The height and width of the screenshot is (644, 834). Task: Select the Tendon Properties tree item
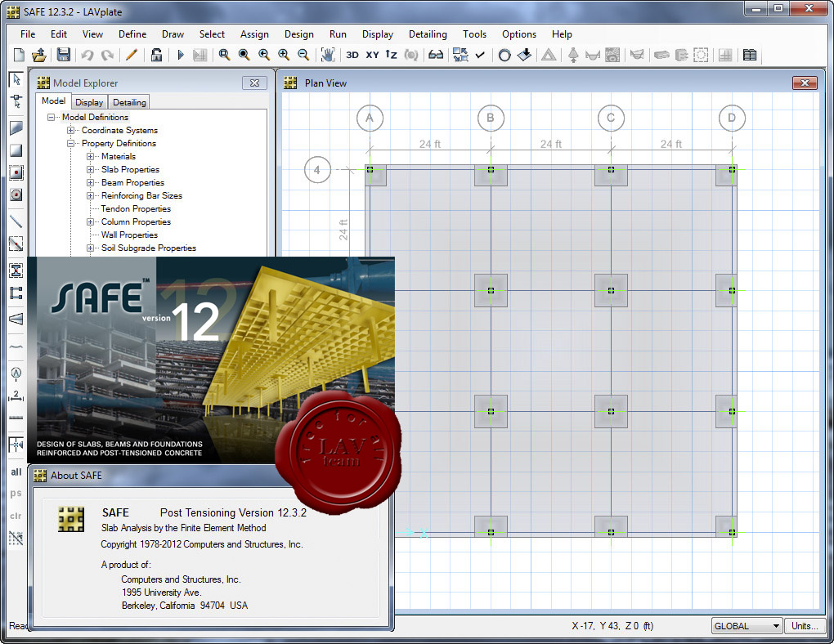coord(137,208)
